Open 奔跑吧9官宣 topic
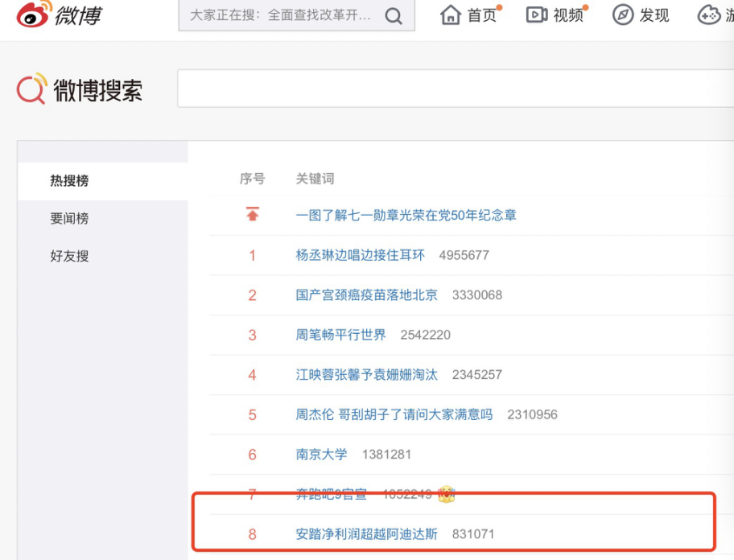This screenshot has height=560, width=734. point(331,493)
